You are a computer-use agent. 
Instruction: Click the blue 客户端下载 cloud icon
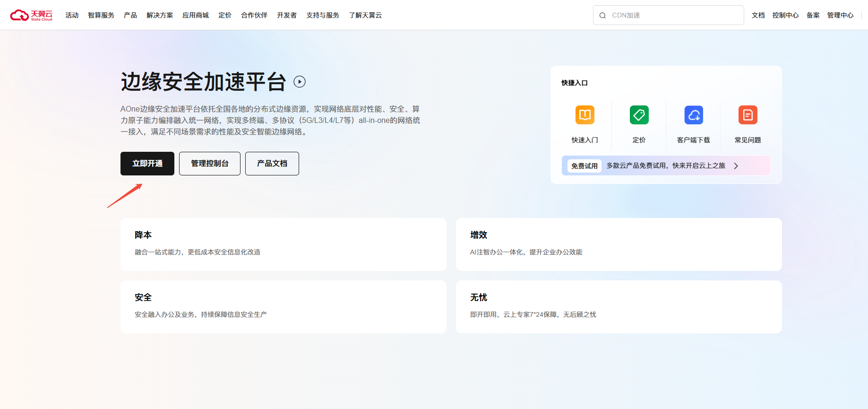693,115
